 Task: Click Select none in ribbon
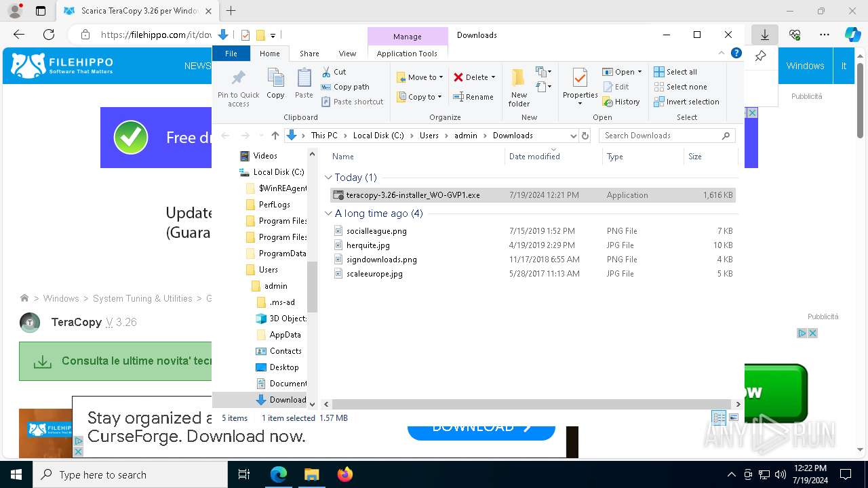tap(680, 87)
